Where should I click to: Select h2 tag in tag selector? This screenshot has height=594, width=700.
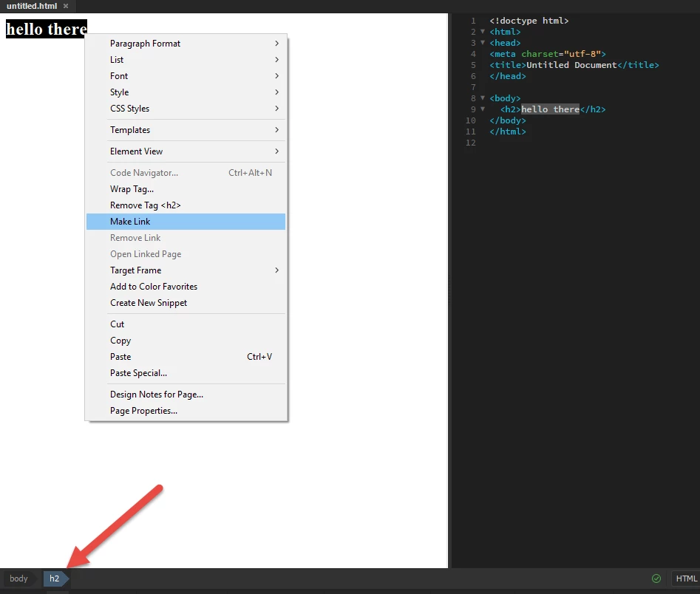(x=55, y=578)
